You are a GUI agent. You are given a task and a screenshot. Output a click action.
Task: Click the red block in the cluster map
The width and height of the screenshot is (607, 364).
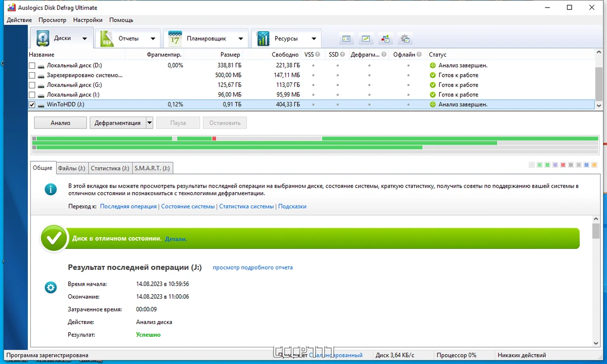point(214,139)
